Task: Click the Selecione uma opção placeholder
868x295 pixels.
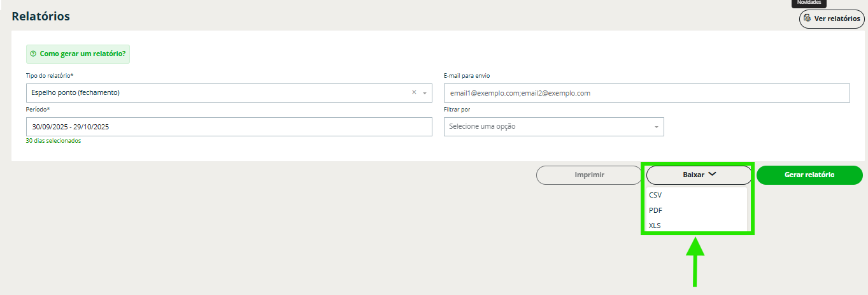Action: coord(482,127)
